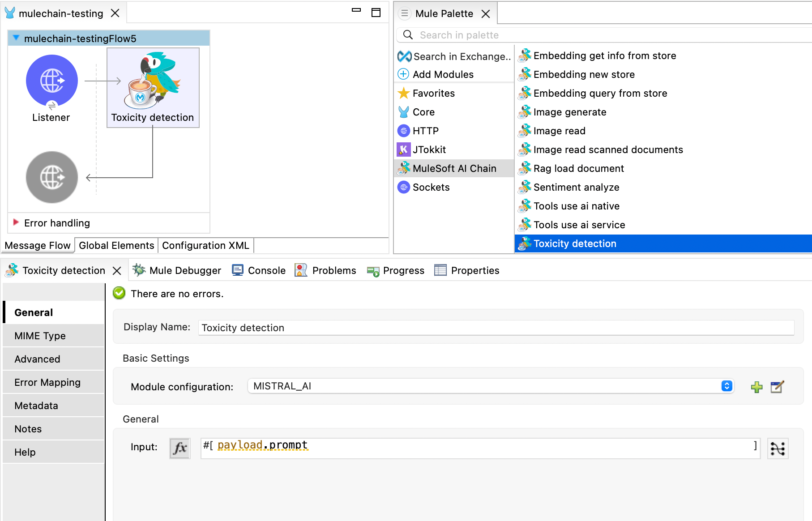812x521 pixels.
Task: Open the Configuration XML tab
Action: point(205,245)
